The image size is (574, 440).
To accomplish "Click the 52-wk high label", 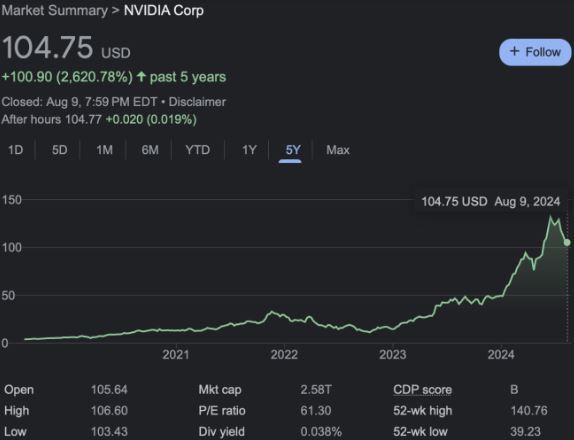I will pyautogui.click(x=422, y=410).
